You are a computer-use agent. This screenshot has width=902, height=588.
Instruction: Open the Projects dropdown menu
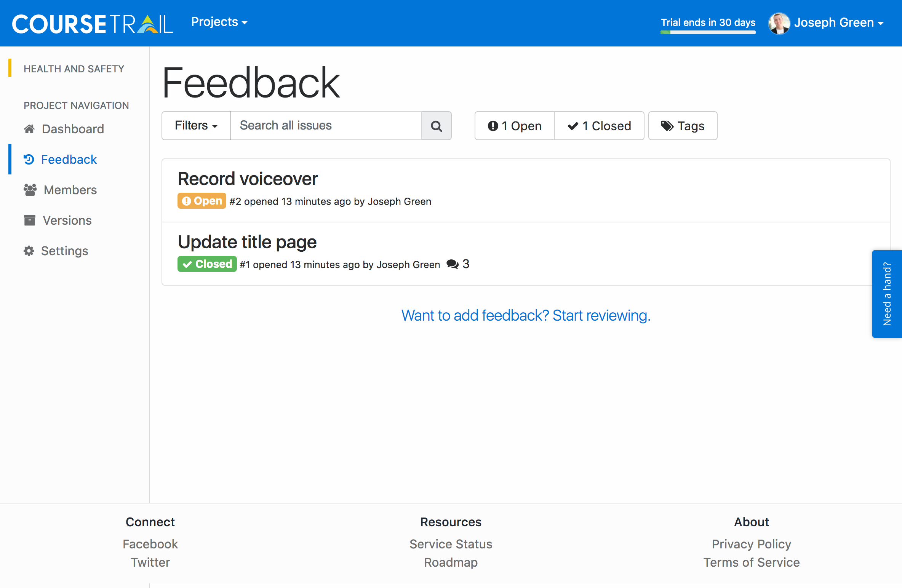coord(219,22)
